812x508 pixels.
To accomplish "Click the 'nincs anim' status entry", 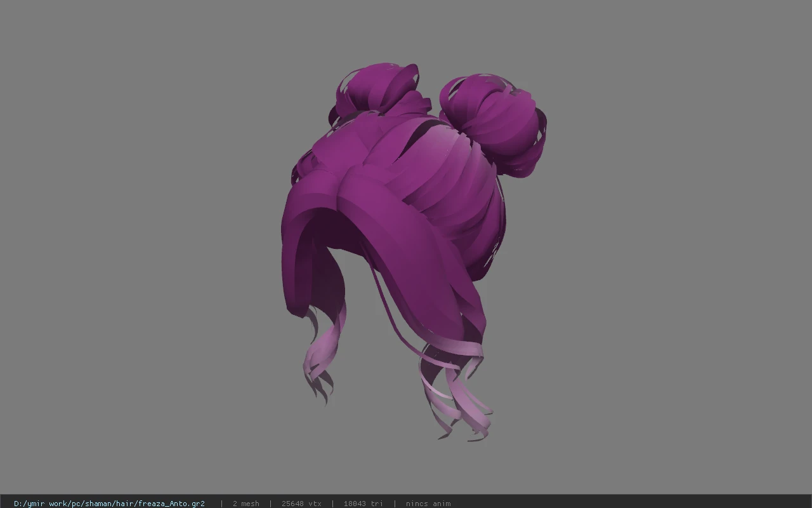I will (428, 504).
